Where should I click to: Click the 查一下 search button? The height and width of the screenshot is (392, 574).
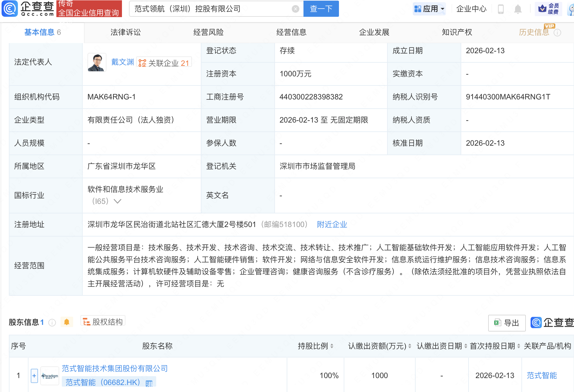coord(321,9)
